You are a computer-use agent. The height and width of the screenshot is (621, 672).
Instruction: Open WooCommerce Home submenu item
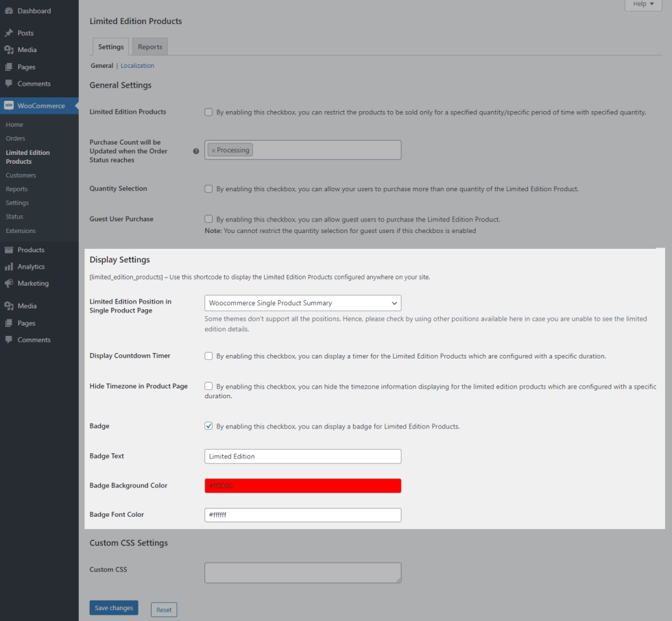[14, 125]
